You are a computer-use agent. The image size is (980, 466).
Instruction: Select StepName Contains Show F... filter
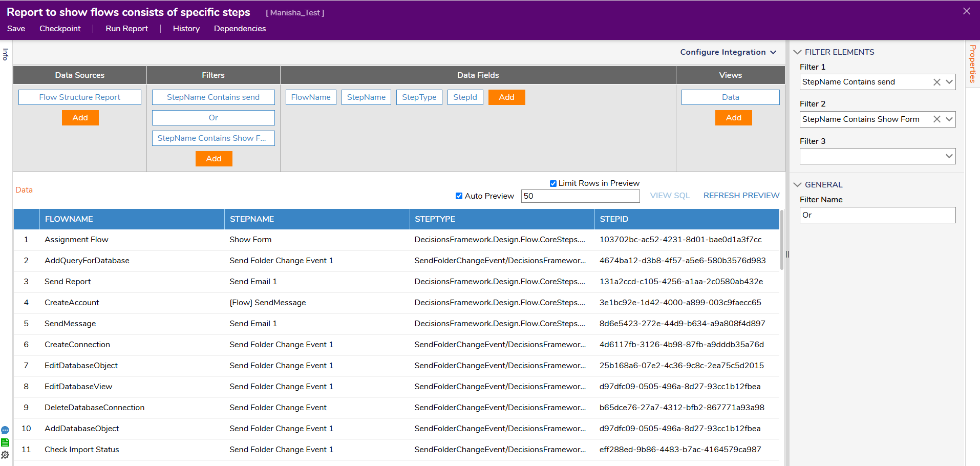point(214,138)
